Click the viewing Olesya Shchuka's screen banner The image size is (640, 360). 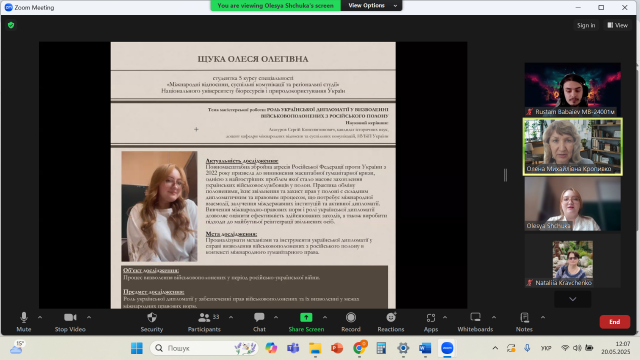(x=276, y=5)
